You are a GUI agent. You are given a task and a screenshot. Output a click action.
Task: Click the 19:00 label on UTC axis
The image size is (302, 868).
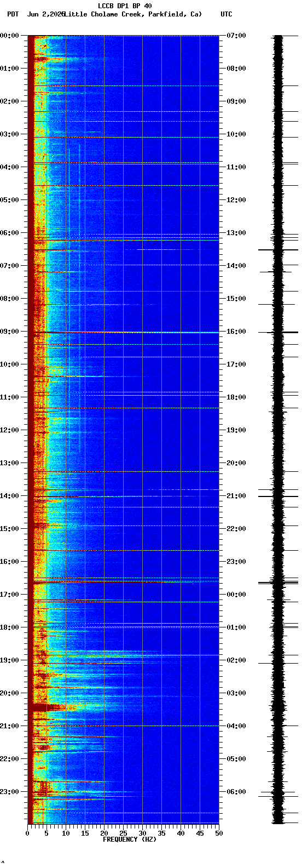(236, 430)
